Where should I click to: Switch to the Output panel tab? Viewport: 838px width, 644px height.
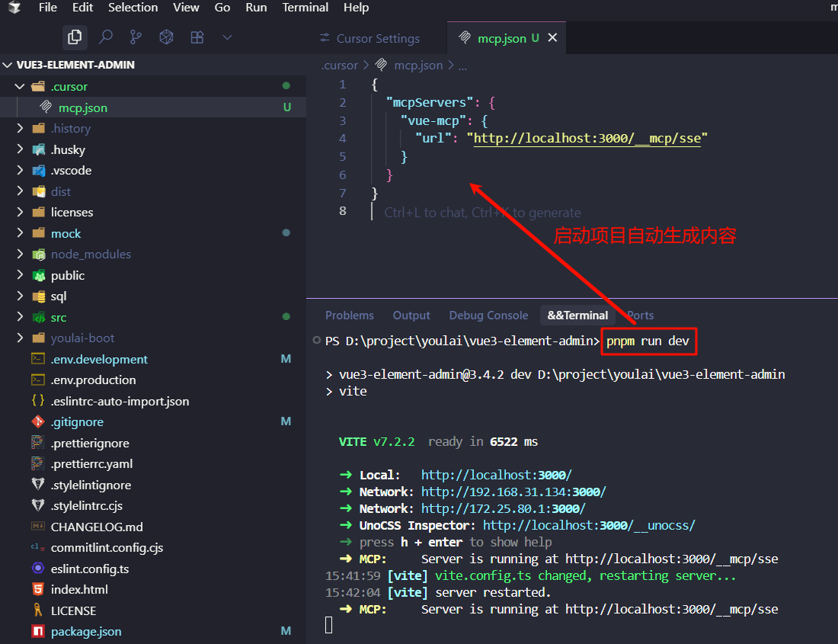click(411, 316)
